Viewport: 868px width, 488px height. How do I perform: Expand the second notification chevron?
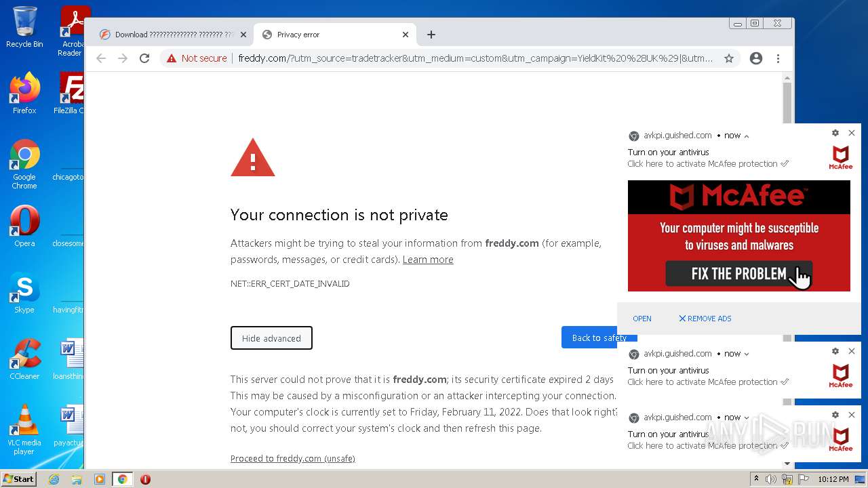[747, 354]
